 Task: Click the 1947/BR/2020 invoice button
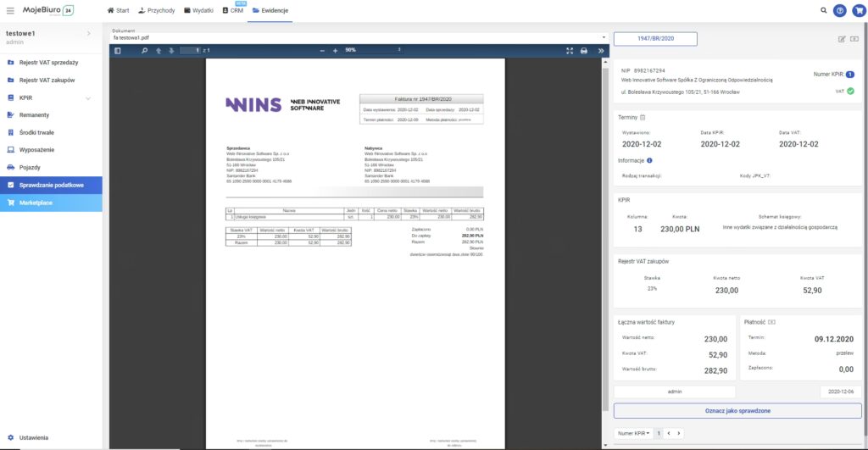tap(654, 39)
